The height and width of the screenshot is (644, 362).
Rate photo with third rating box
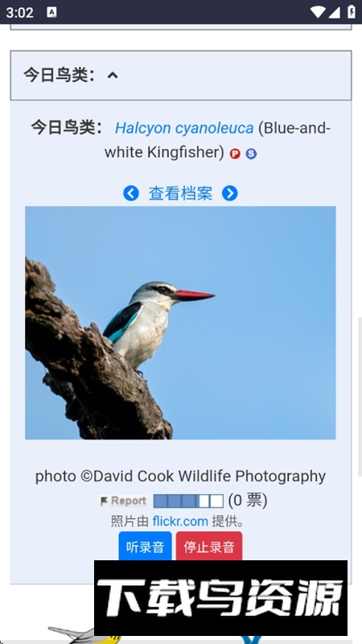[x=188, y=501]
